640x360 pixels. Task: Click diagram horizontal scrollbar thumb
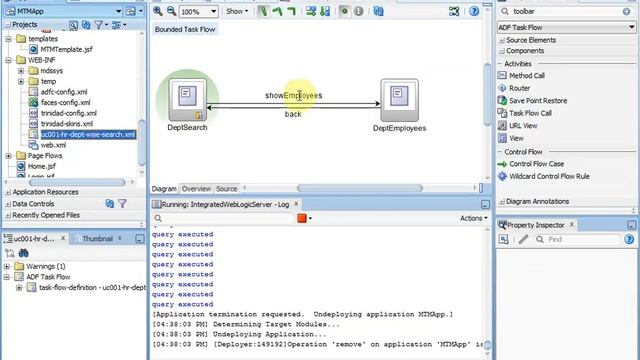coord(360,188)
